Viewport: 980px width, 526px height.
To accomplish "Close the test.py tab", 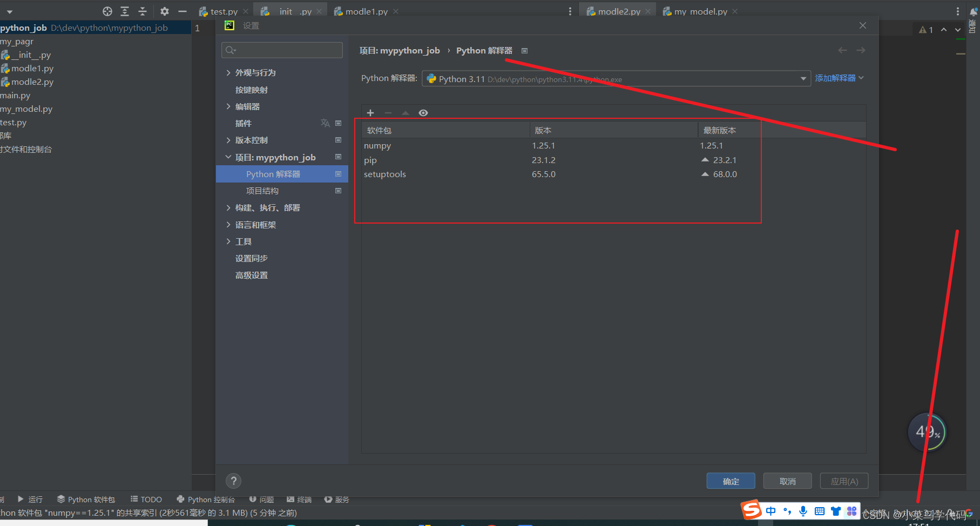I will 246,11.
